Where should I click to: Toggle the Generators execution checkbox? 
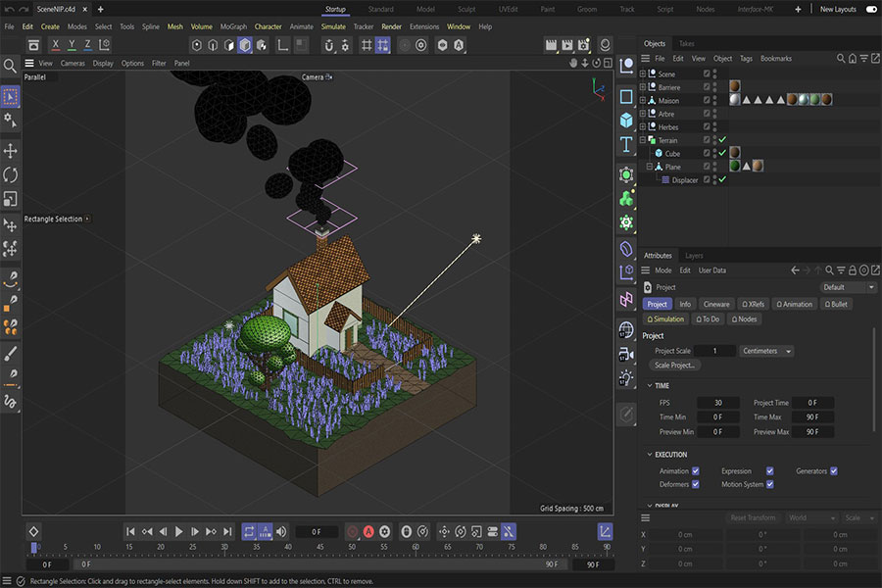coord(834,471)
